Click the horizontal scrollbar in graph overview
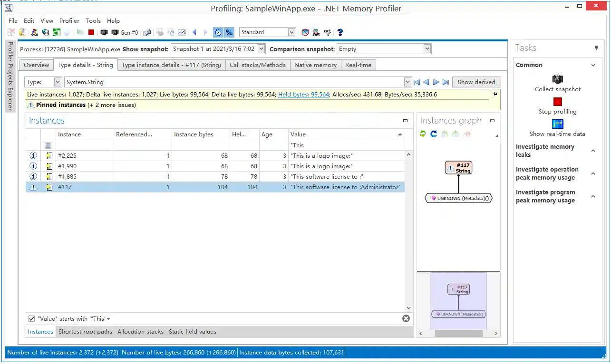 [458, 334]
